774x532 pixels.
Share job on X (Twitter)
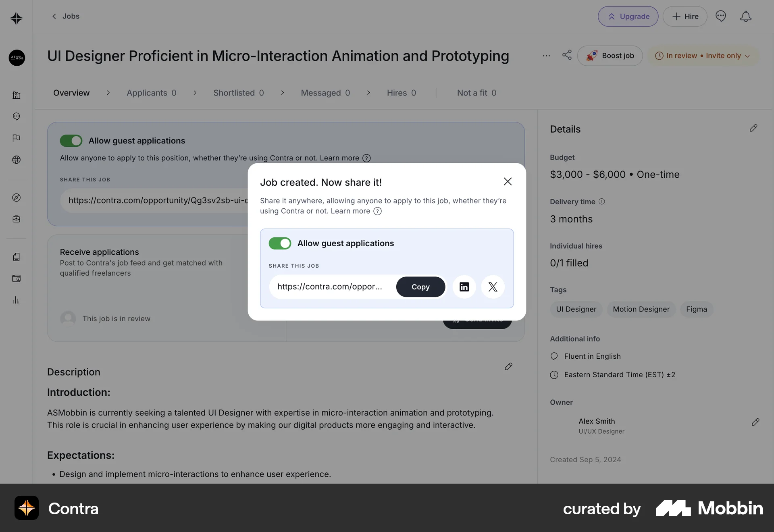click(493, 287)
